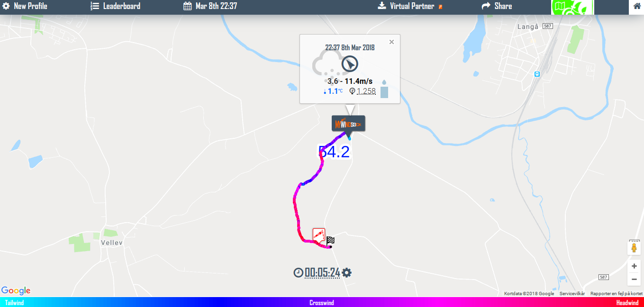Select the red segment marker on route
This screenshot has height=307, width=644.
tap(319, 235)
